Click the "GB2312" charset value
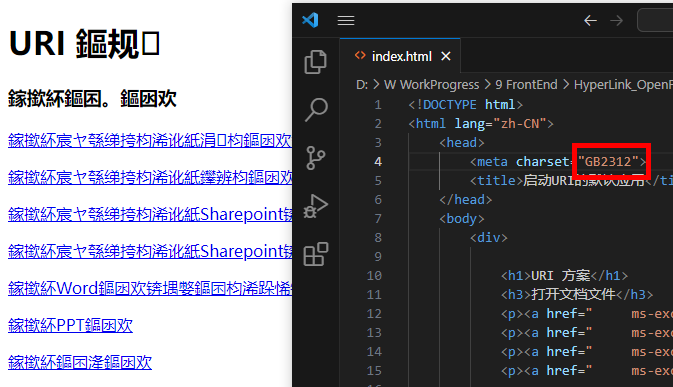The width and height of the screenshot is (673, 387). (x=608, y=162)
